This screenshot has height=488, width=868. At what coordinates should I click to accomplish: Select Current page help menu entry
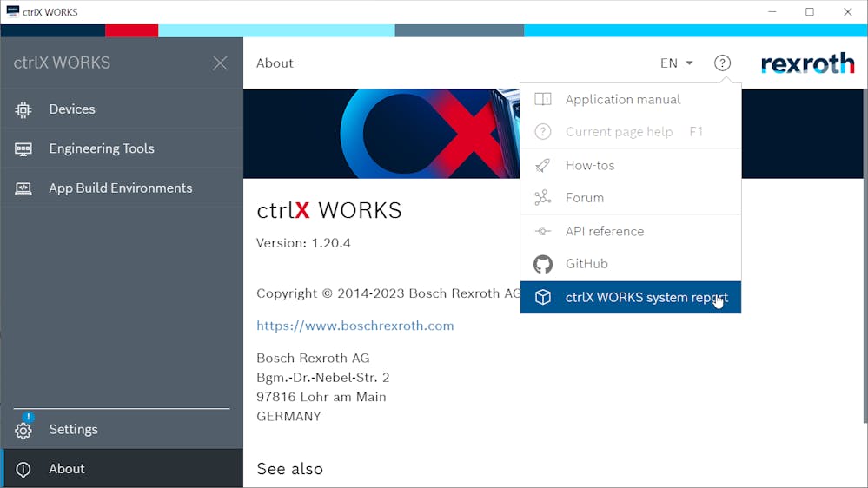[631, 132]
